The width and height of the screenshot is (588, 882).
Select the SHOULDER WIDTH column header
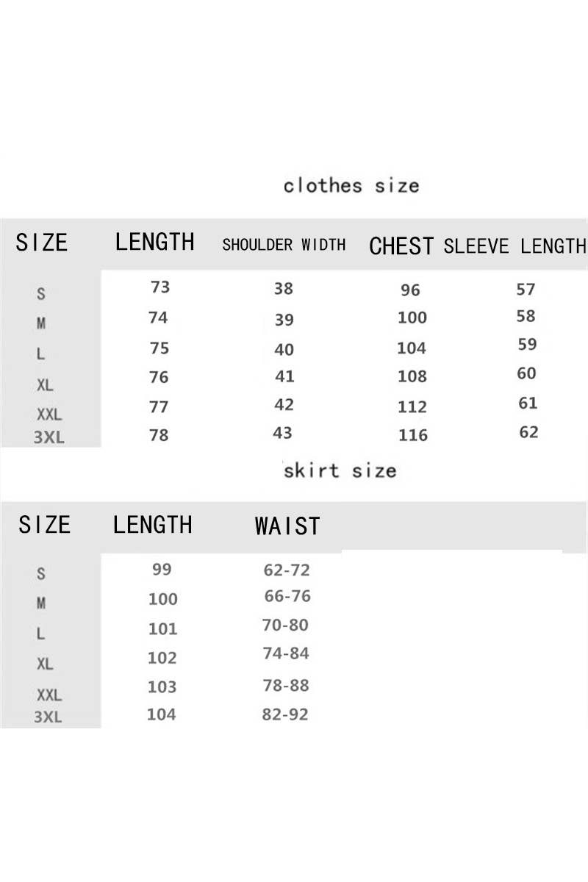(x=284, y=245)
